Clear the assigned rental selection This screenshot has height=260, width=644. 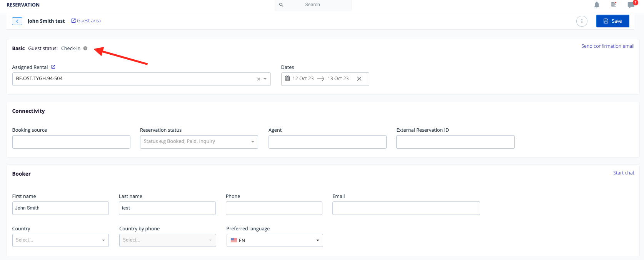pyautogui.click(x=259, y=79)
